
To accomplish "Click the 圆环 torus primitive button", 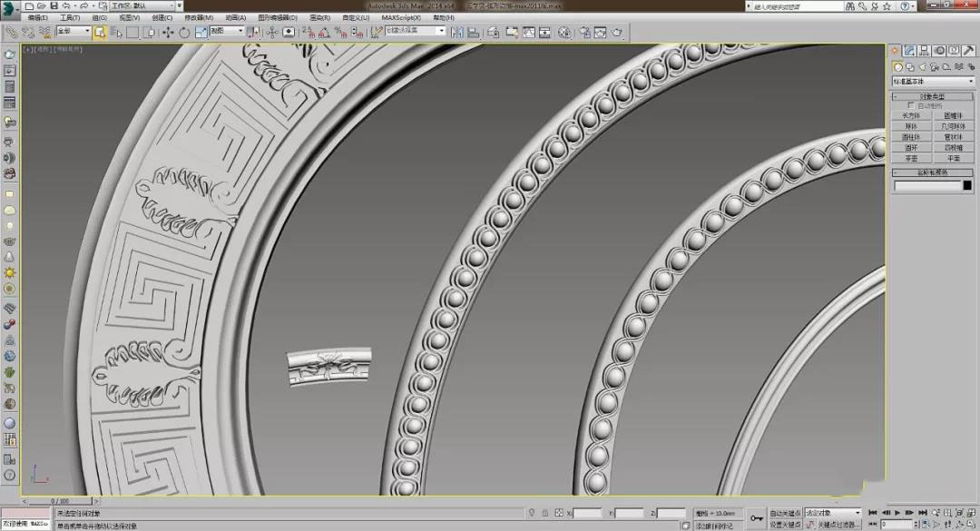I will pos(911,148).
